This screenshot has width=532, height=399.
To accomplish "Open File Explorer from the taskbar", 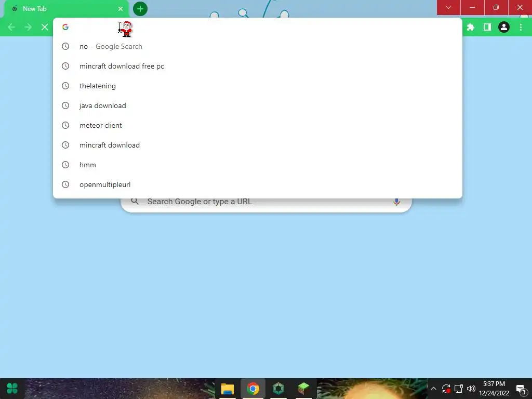I will (228, 389).
